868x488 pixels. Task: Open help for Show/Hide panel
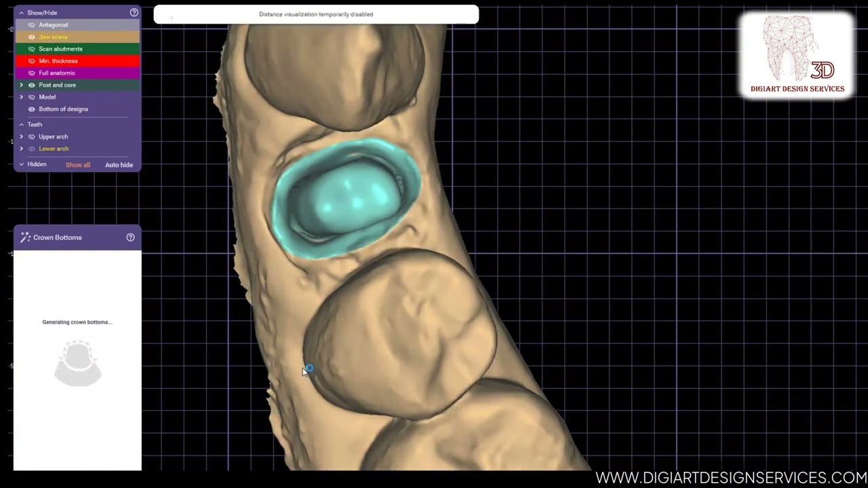click(134, 12)
